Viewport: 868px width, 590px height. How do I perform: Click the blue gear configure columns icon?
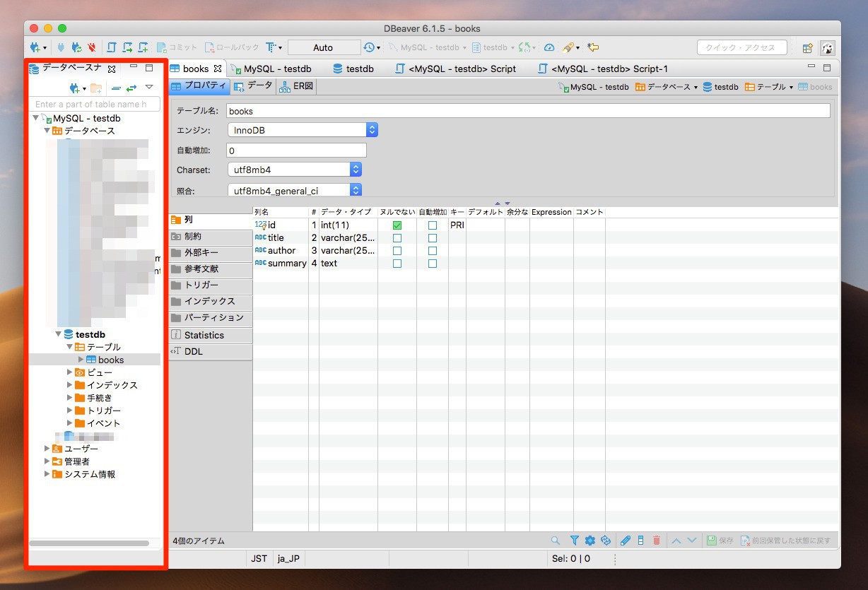click(x=590, y=541)
